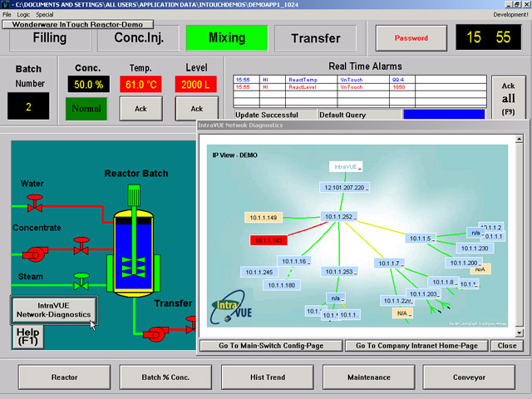Select the 10.1.1.203 node
532x399 pixels.
(423, 293)
